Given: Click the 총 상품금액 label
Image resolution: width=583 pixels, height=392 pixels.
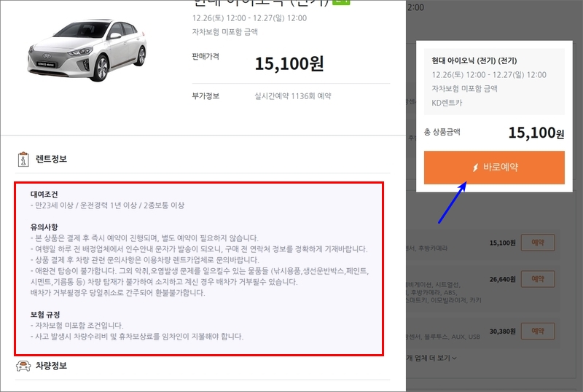Looking at the screenshot, I should point(442,132).
